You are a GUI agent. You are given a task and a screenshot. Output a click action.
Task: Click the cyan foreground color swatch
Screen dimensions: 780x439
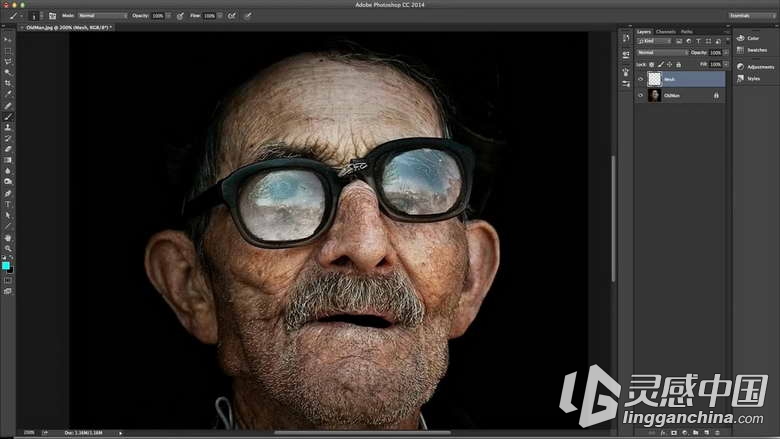tap(5, 265)
